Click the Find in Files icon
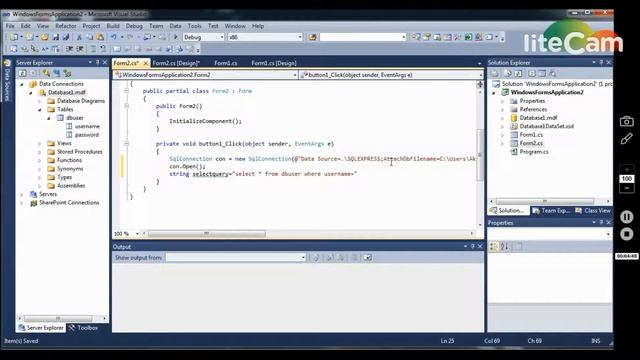Image resolution: width=640 pixels, height=360 pixels. point(312,37)
